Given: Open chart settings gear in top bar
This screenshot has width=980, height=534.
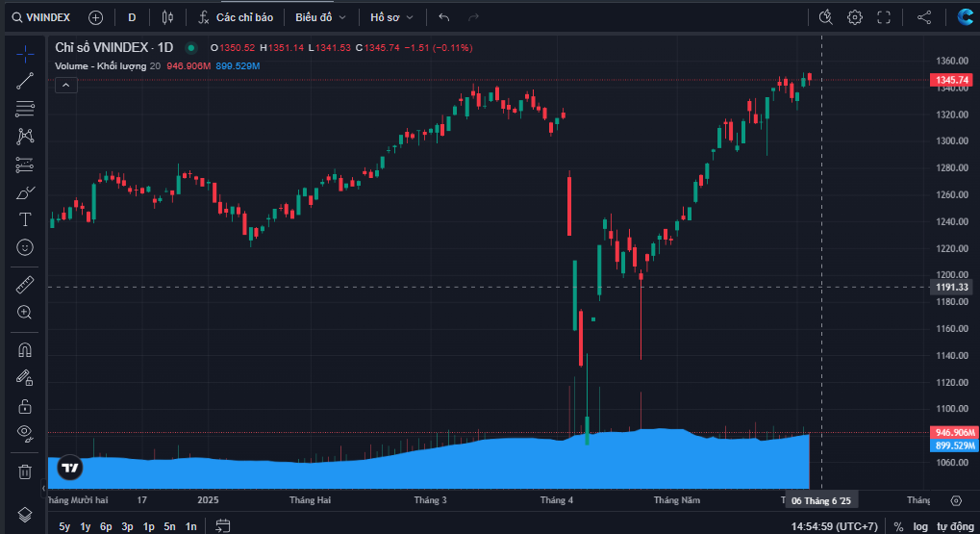Looking at the screenshot, I should point(854,17).
